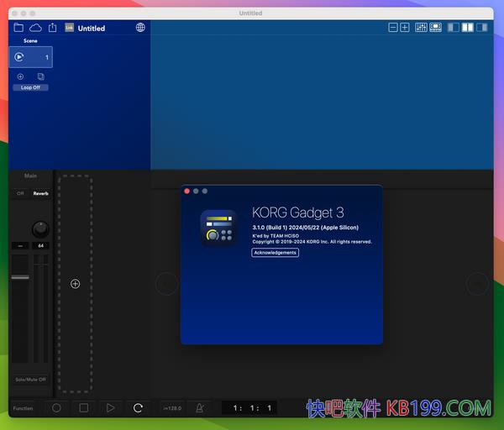The height and width of the screenshot is (430, 504).
Task: Click the tempo 128.0 field
Action: (172, 408)
